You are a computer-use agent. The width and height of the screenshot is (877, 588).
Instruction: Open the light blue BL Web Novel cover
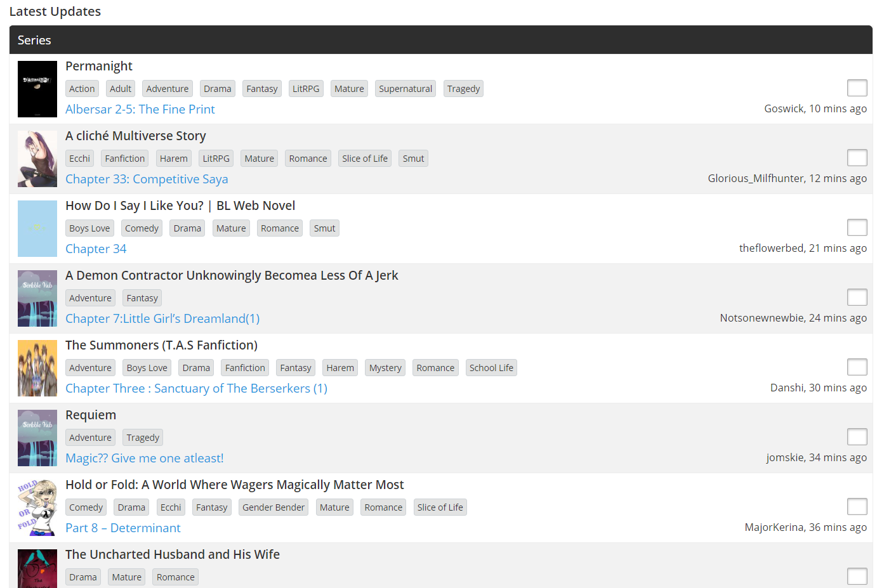(x=37, y=228)
